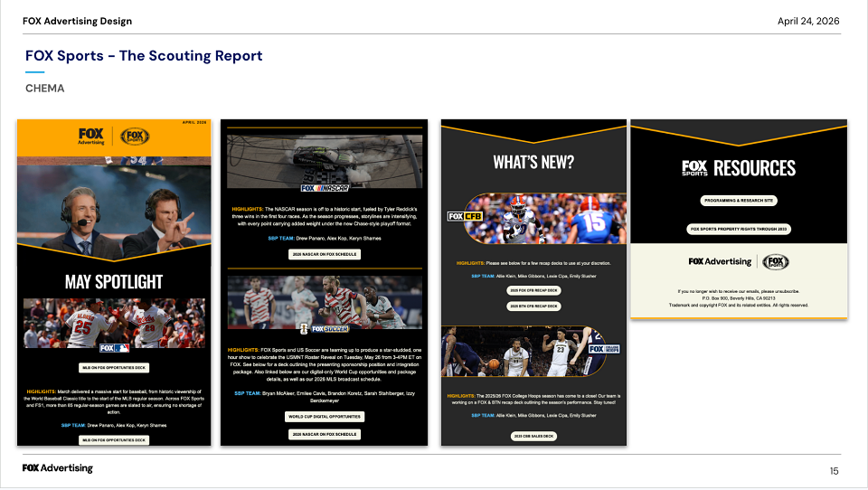Click FOX Advertising logo in Resources email footer
Viewport: 868px width, 490px height.
click(720, 261)
